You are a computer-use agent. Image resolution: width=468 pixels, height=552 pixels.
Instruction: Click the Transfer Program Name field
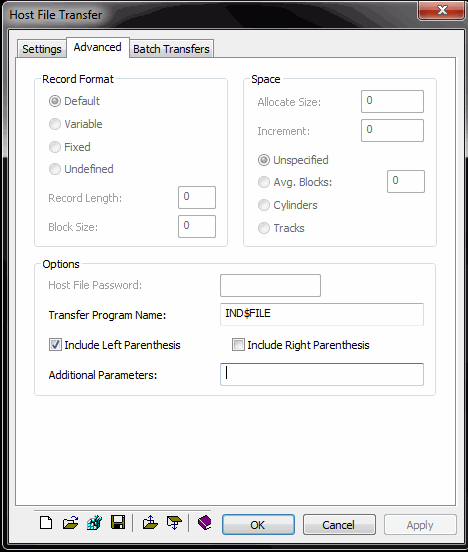point(322,314)
